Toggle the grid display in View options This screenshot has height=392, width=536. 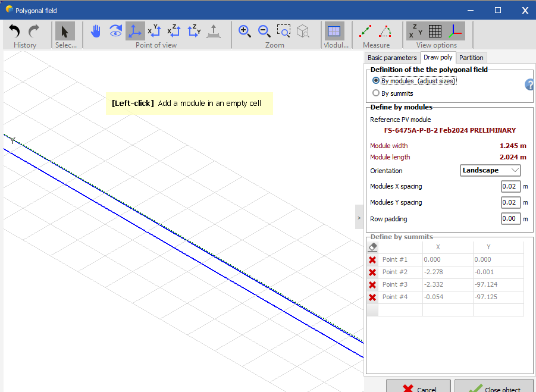435,31
